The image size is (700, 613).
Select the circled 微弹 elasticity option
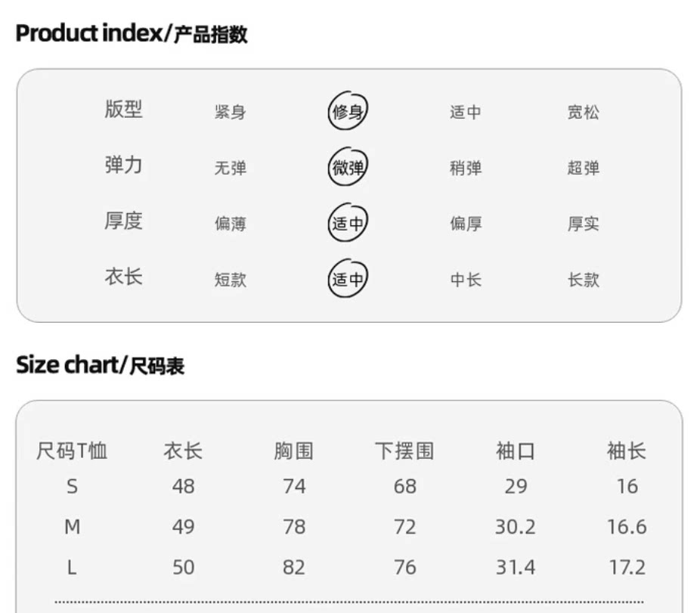pyautogui.click(x=348, y=168)
